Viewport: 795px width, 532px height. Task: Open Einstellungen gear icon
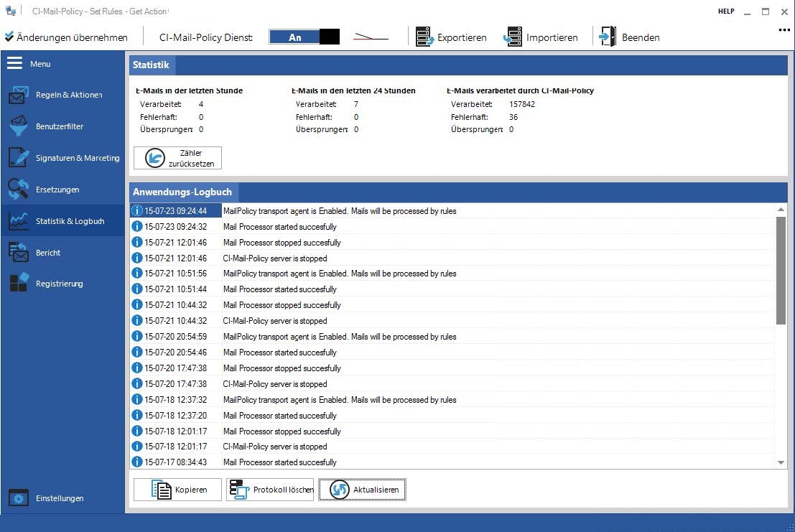(x=18, y=498)
